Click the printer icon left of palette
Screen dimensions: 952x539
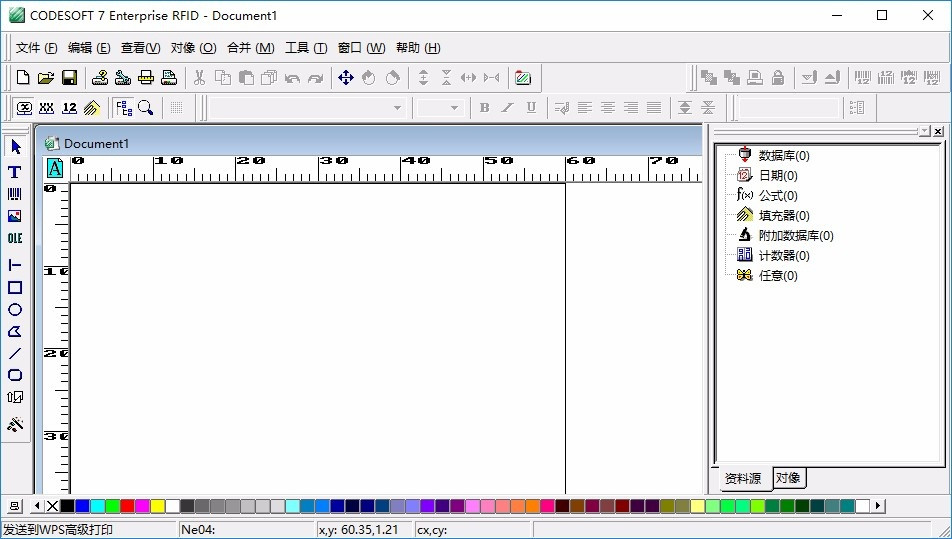[15, 506]
